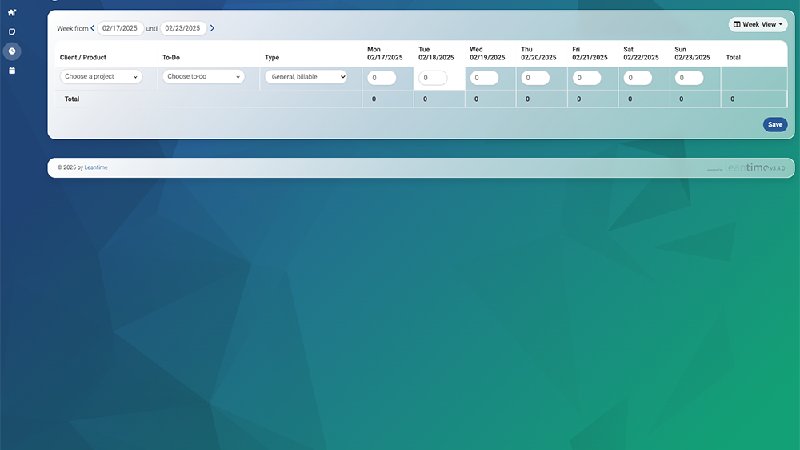The width and height of the screenshot is (800, 450).
Task: Click the Sun 02/23/2025 column header
Action: tap(692, 54)
